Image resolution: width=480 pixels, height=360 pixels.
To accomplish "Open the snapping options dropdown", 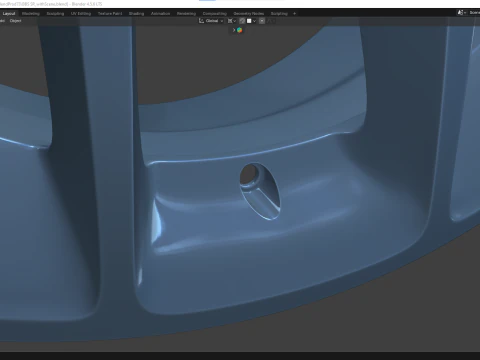I will click(251, 21).
